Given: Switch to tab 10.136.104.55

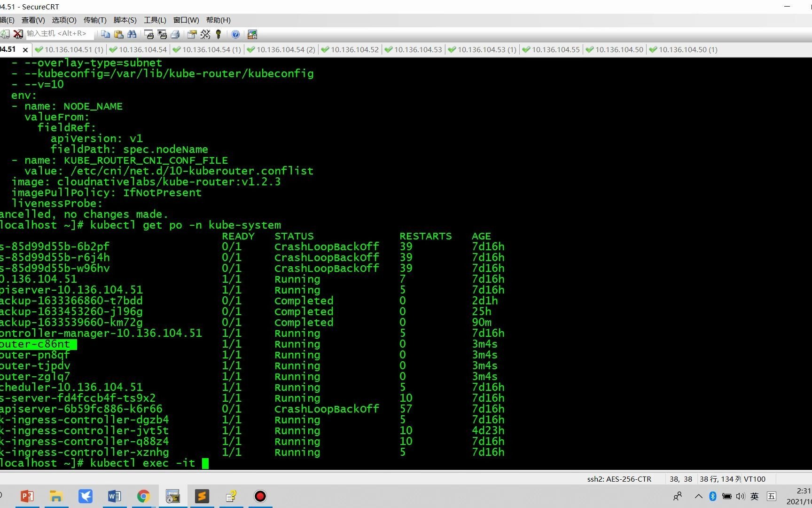Looking at the screenshot, I should click(551, 49).
